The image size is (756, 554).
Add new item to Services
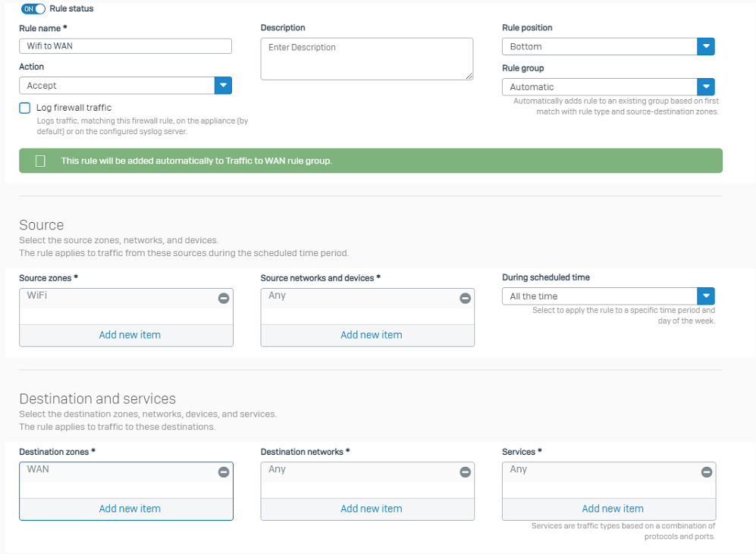[612, 509]
